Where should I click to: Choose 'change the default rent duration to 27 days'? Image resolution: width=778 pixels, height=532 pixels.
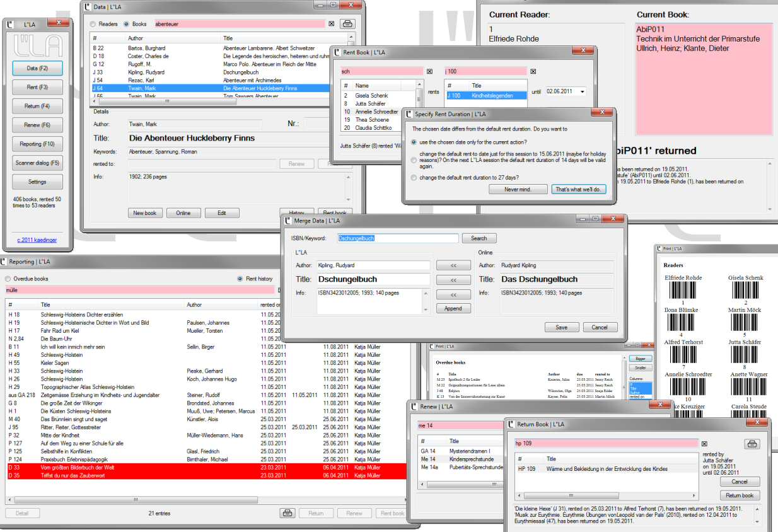[414, 178]
